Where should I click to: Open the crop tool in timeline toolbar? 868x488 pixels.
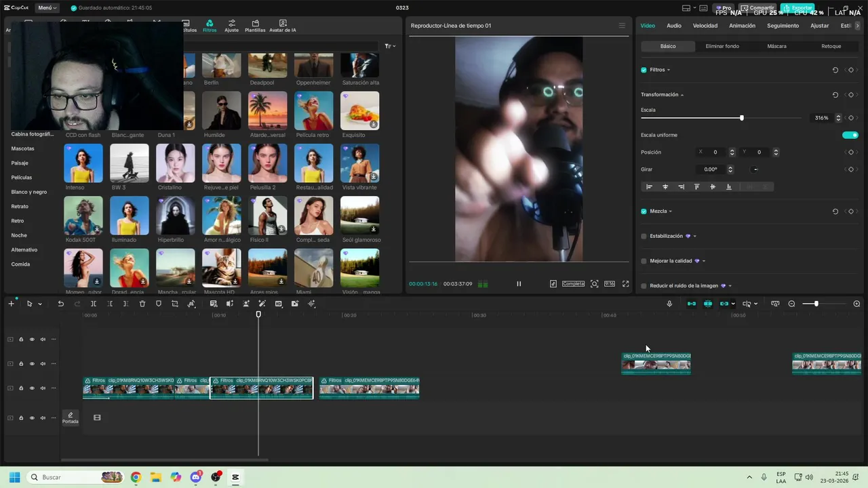click(175, 304)
